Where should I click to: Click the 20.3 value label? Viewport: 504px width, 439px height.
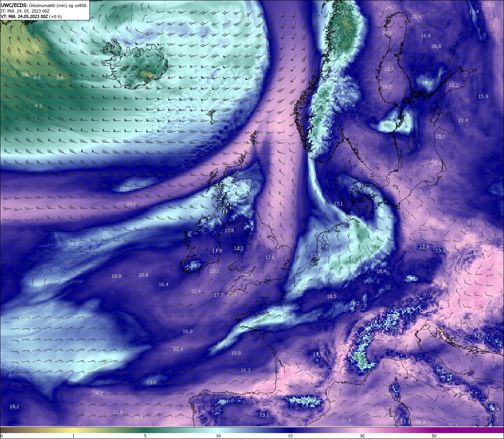pyautogui.click(x=453, y=425)
